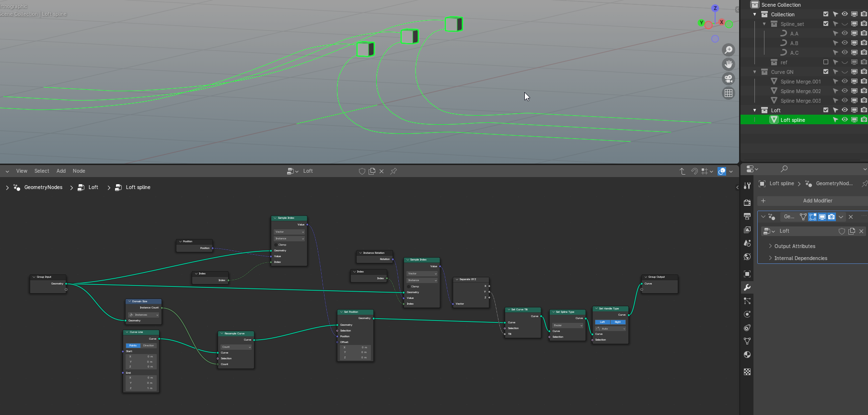
Task: Toggle modifier realtime viewport display button
Action: (x=822, y=217)
